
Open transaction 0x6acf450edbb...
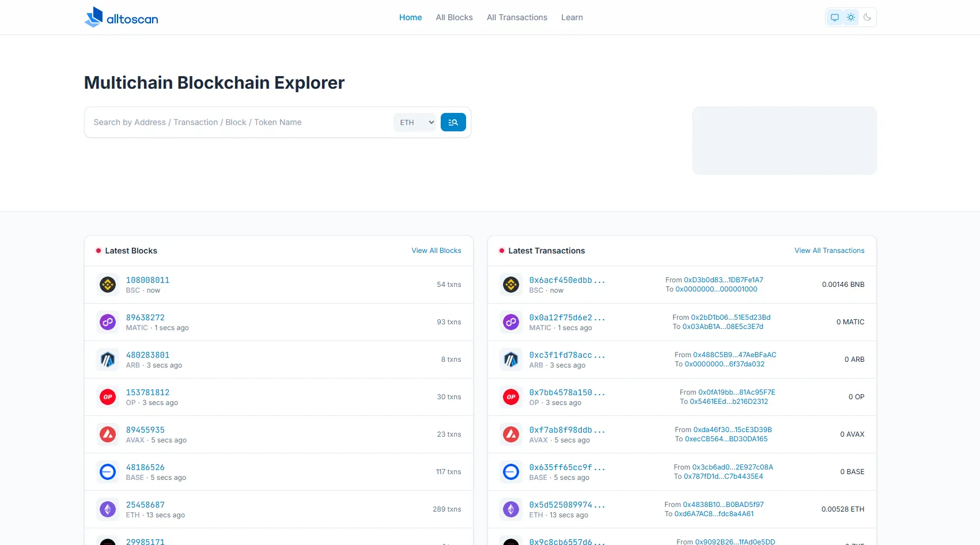[567, 280]
